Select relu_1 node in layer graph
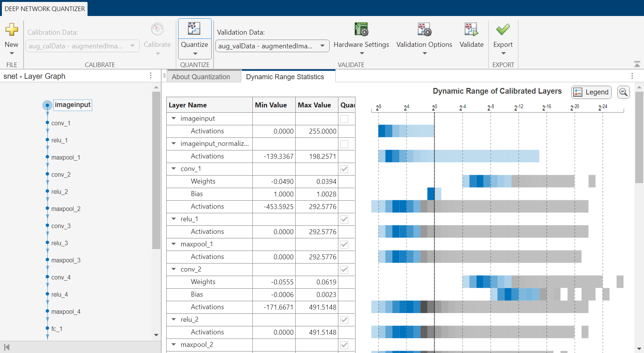Viewport: 644px width, 353px height. tap(59, 140)
